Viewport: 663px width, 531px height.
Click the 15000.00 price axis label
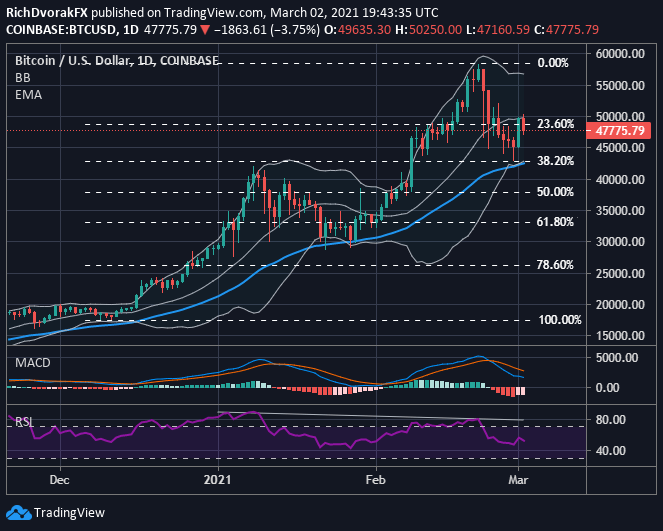[620, 336]
